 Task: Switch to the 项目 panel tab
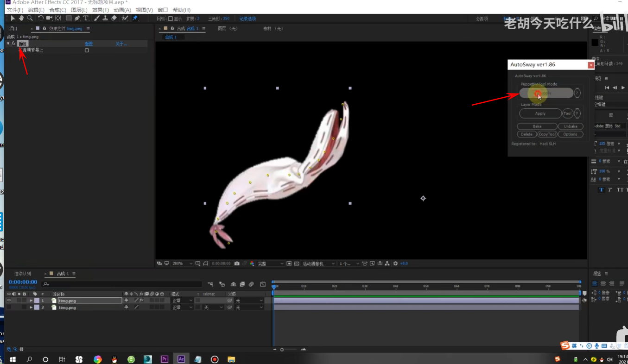tap(13, 28)
